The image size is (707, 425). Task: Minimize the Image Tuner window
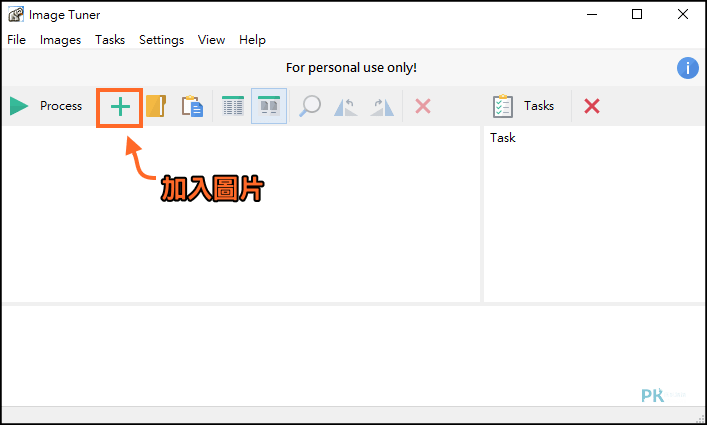[x=592, y=14]
